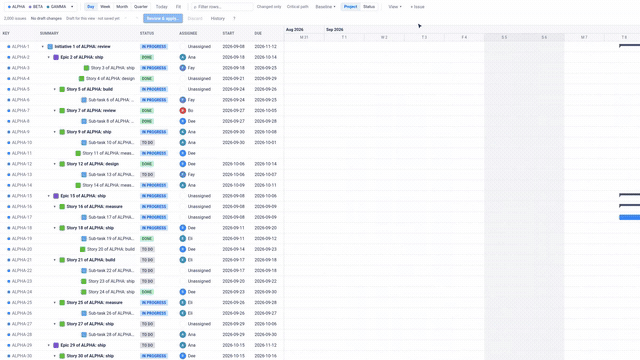Click the purple Epic icon for Epic 2 of ALPHA
Image resolution: width=640 pixels, height=360 pixels.
coord(56,57)
